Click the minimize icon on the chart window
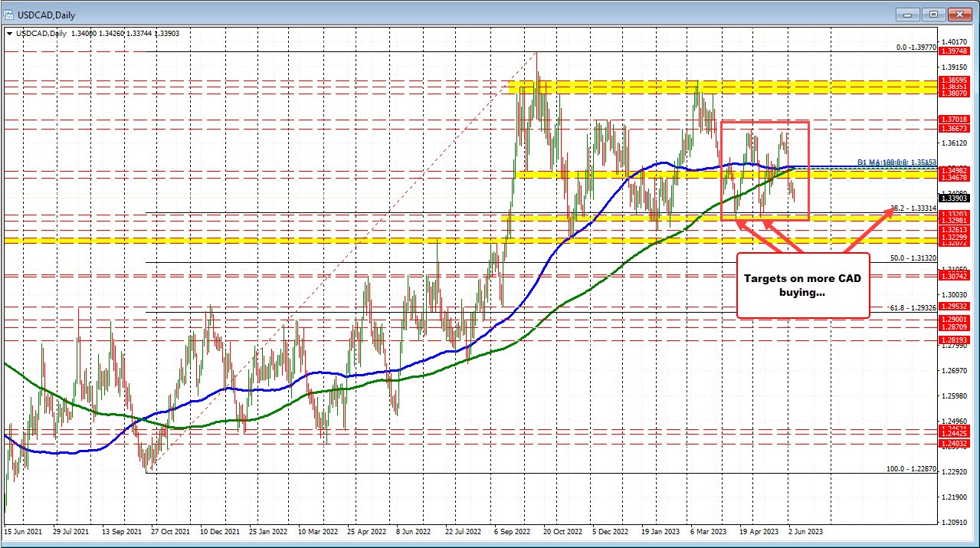 pos(907,15)
